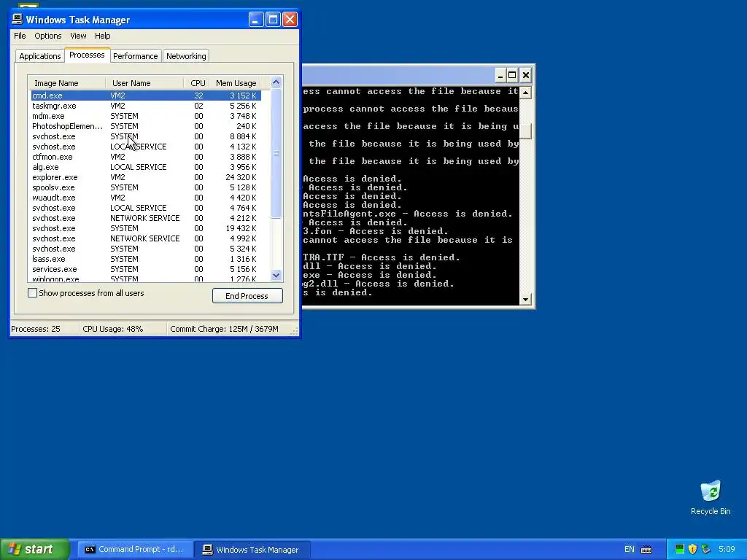Open the View menu
Image resolution: width=747 pixels, height=560 pixels.
coord(78,36)
